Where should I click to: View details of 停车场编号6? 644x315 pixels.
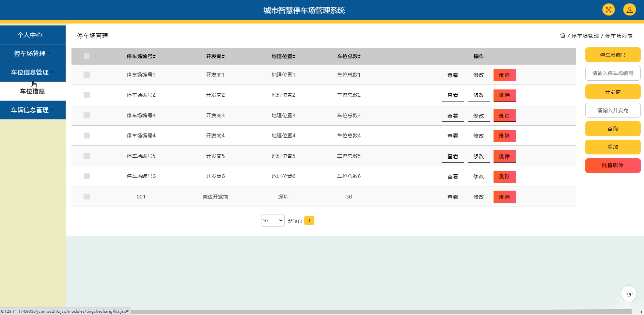pos(453,177)
